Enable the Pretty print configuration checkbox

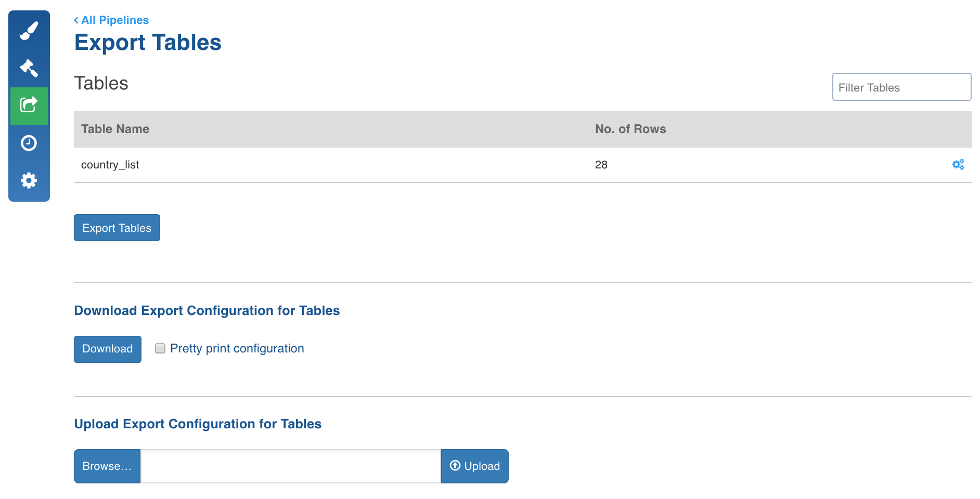[160, 348]
